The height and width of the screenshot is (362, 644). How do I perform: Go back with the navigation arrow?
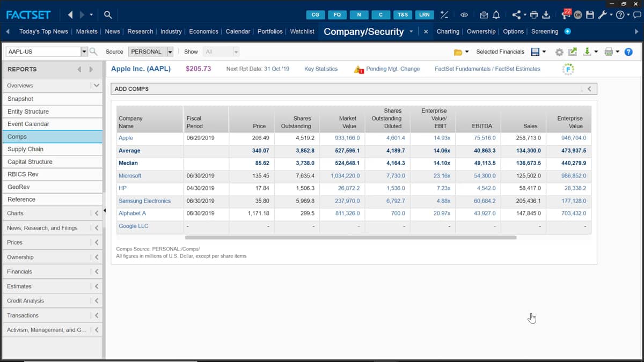[x=70, y=14]
